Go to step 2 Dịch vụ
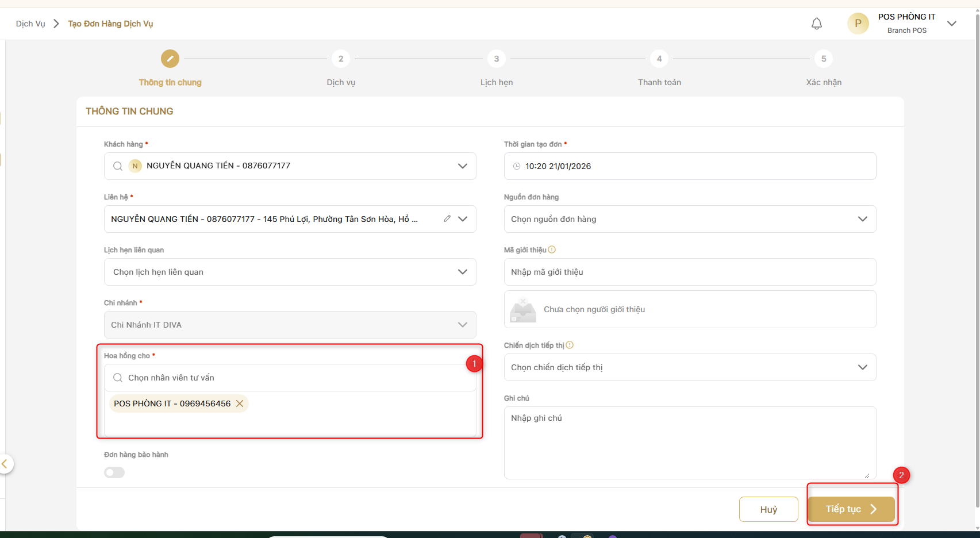The image size is (980, 538). [x=341, y=59]
